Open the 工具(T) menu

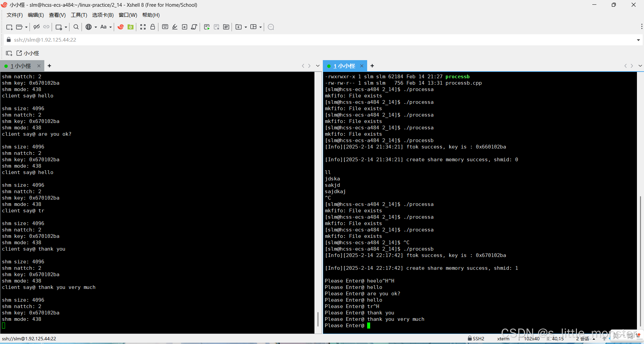coord(79,15)
